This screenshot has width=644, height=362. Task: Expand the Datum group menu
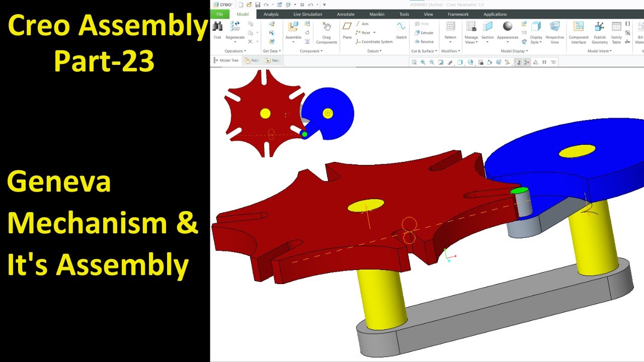374,51
